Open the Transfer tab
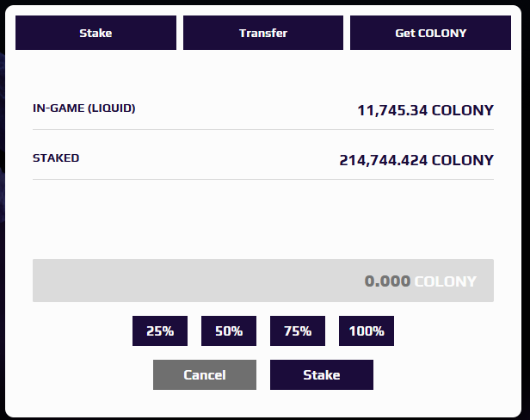Screen dimensions: 530x420 (263, 33)
